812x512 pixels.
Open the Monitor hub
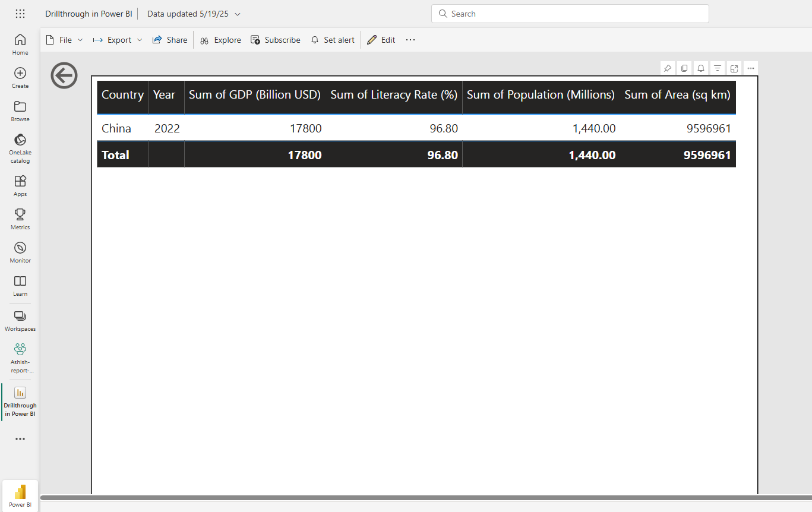(x=20, y=252)
